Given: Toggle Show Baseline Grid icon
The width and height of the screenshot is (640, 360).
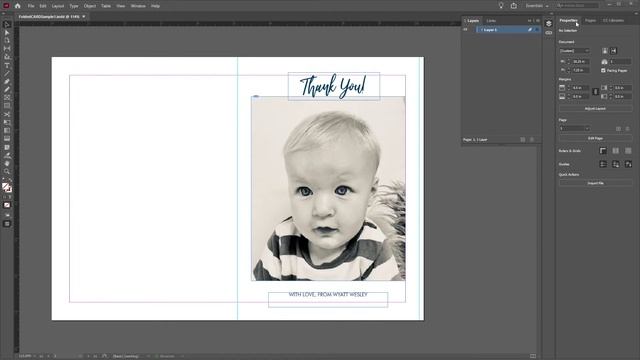Looking at the screenshot, I should pyautogui.click(x=616, y=151).
